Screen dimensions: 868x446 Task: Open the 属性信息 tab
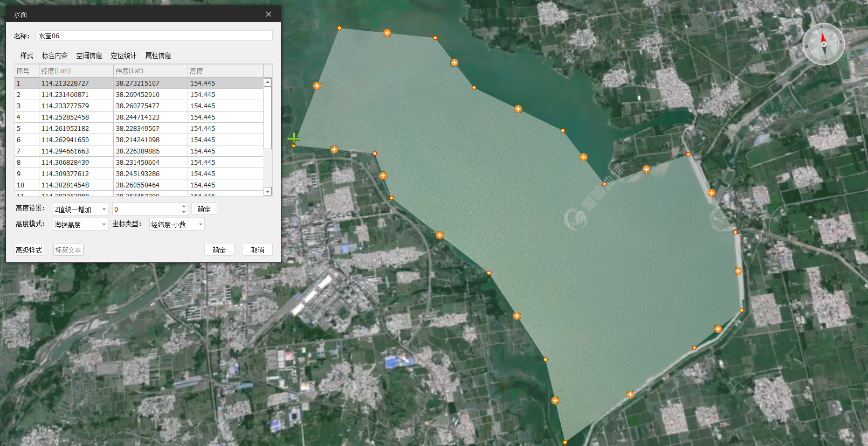[158, 55]
